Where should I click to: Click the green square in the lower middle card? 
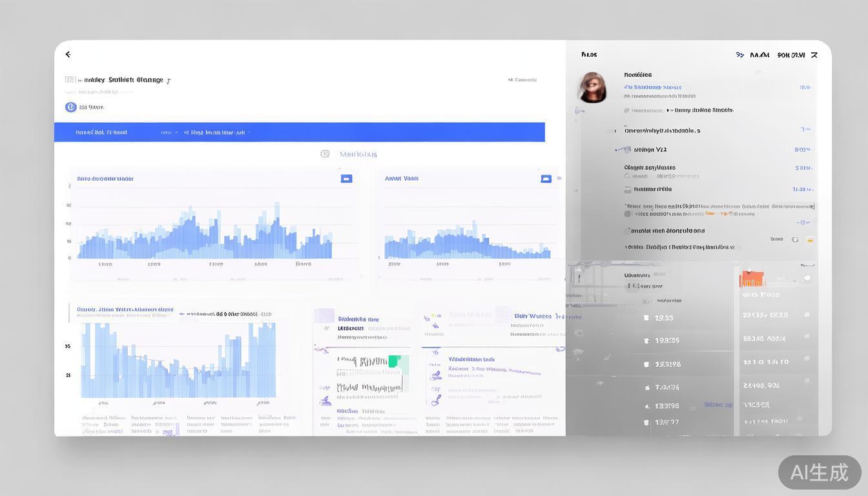(x=394, y=361)
